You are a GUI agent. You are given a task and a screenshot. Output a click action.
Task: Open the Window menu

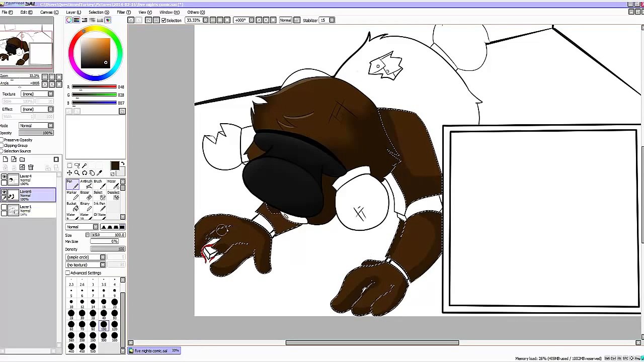(169, 12)
